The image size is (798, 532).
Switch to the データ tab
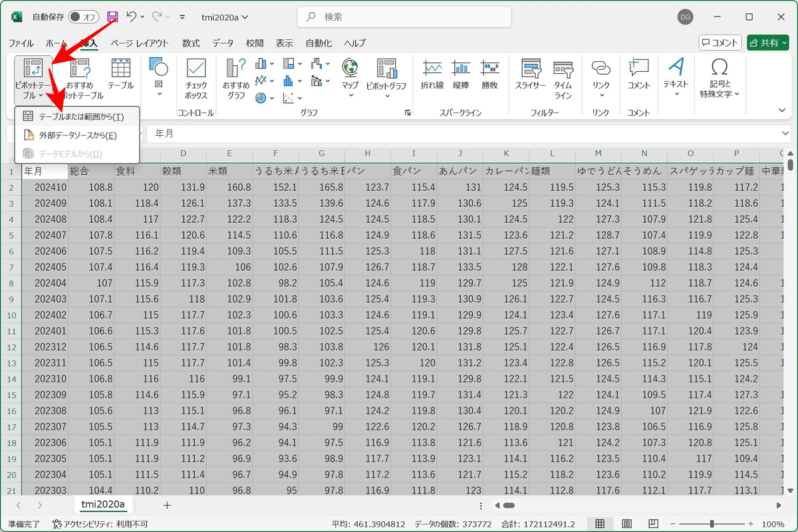tap(223, 43)
